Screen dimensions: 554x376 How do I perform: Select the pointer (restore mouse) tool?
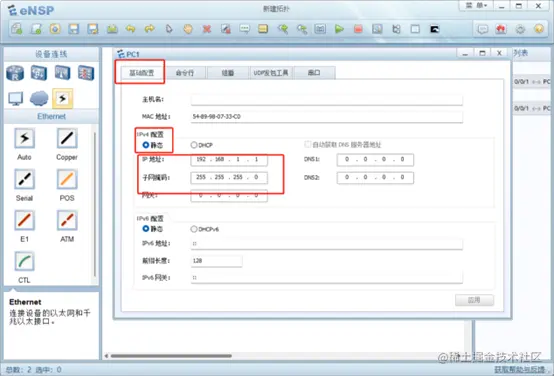pos(169,29)
